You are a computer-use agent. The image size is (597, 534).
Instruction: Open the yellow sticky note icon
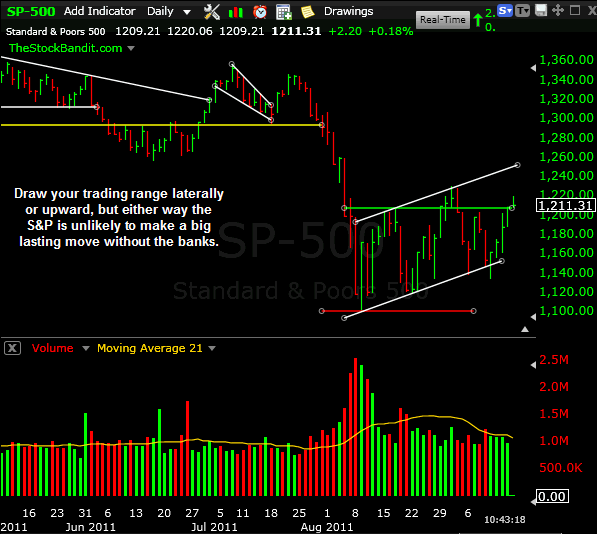308,12
